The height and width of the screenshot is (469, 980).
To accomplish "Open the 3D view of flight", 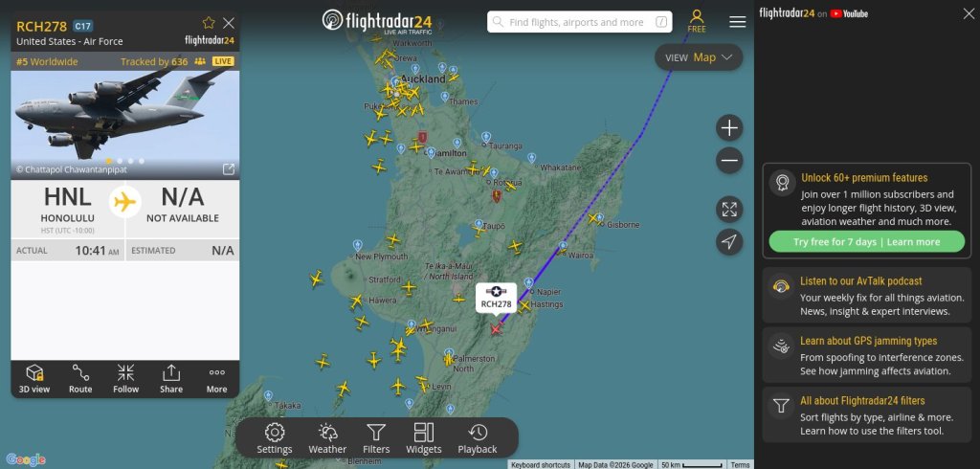I will [x=34, y=379].
